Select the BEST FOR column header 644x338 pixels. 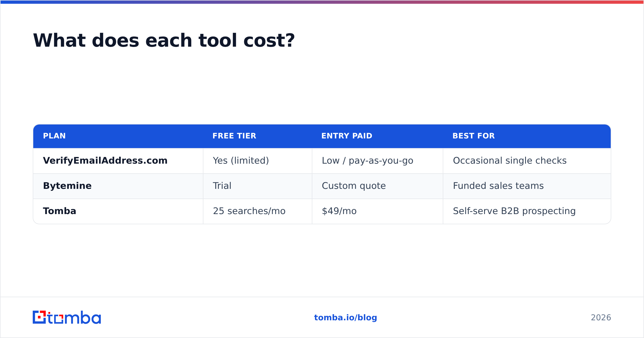[527, 136]
